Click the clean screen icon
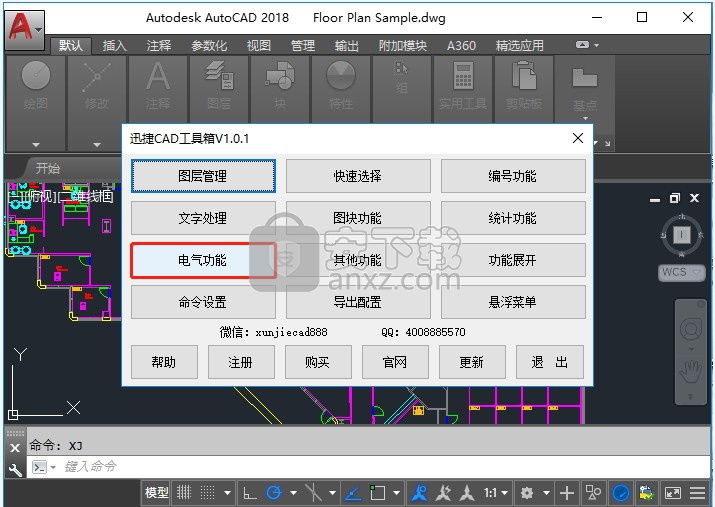The image size is (715, 507). (x=673, y=493)
